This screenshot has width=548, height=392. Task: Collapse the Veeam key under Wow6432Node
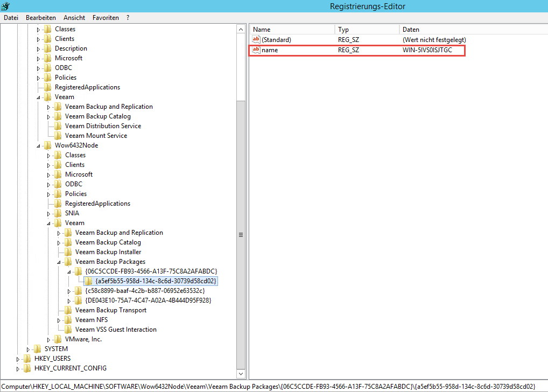(48, 223)
